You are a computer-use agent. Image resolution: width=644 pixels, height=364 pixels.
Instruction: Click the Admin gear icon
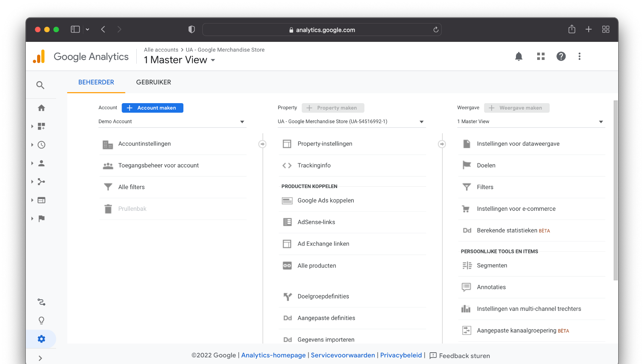tap(42, 339)
